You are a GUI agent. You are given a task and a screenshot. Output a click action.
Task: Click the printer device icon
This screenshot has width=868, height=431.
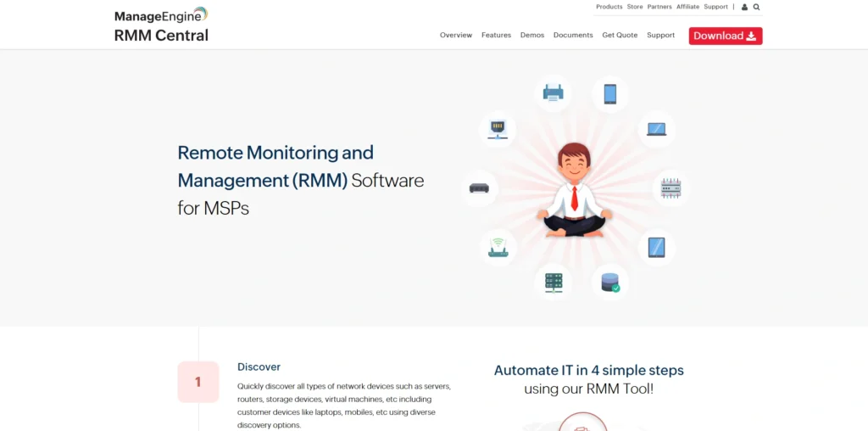pos(553,92)
